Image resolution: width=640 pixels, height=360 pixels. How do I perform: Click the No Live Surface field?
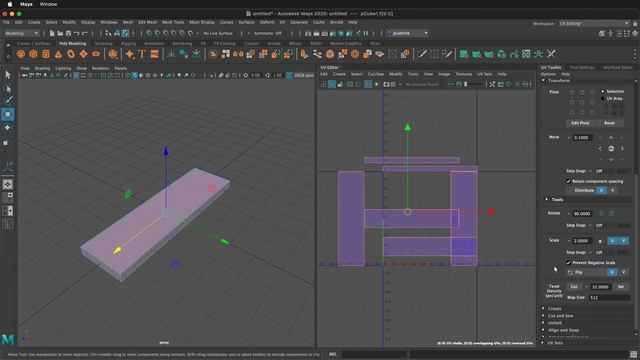tap(218, 33)
